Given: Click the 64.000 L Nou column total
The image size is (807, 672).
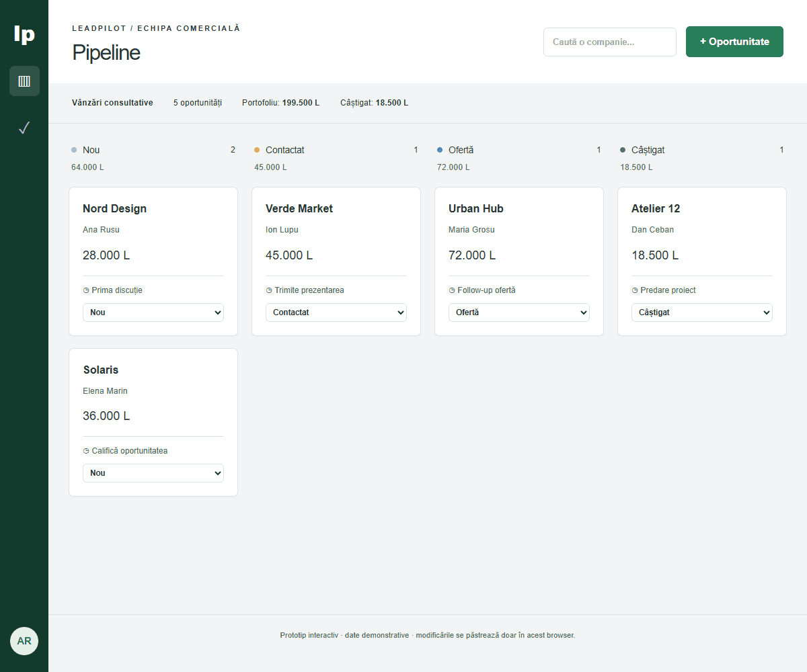Looking at the screenshot, I should pyautogui.click(x=87, y=167).
